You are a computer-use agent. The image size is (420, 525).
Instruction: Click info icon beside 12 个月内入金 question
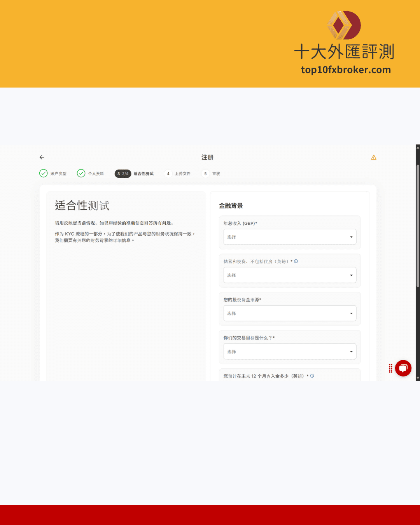(312, 376)
